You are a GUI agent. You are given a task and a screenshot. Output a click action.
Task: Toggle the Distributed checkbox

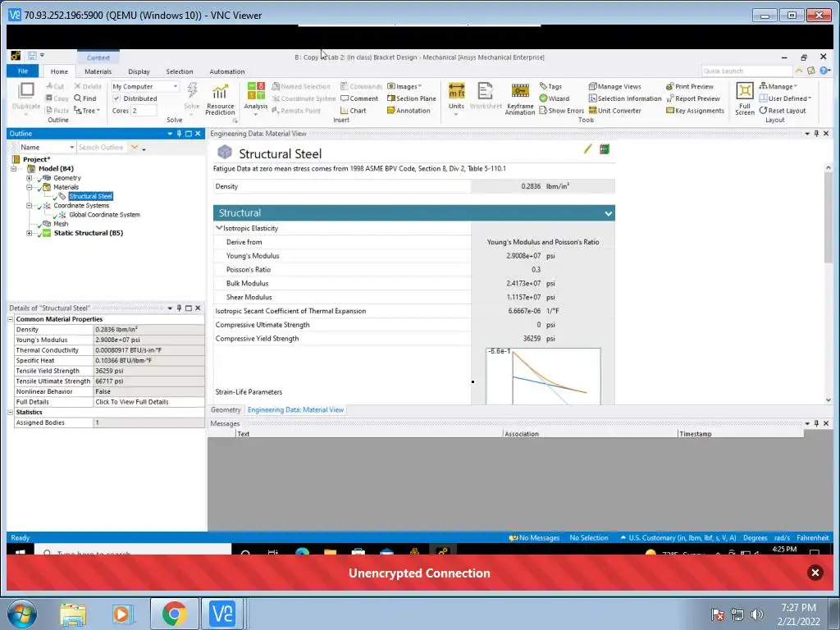pyautogui.click(x=116, y=98)
